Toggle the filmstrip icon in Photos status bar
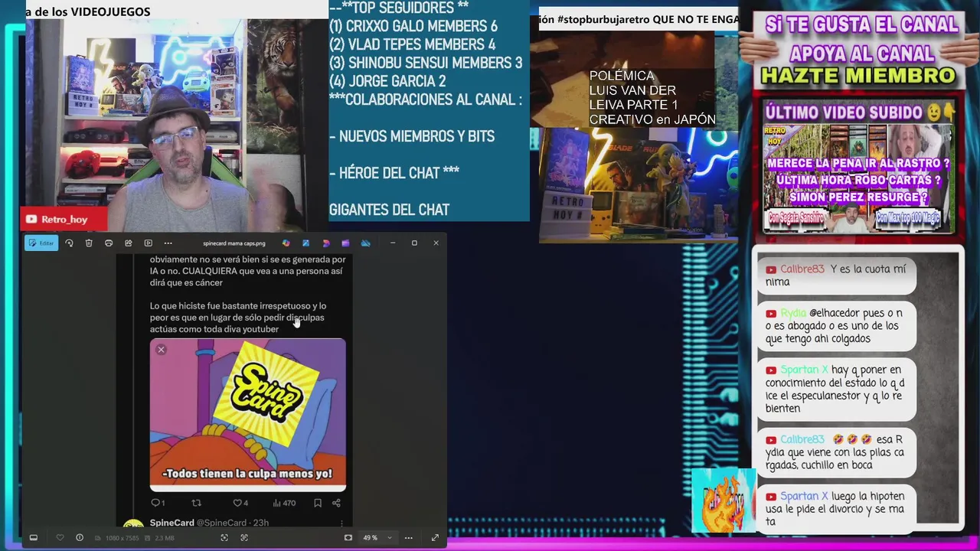The height and width of the screenshot is (551, 980). (x=34, y=538)
